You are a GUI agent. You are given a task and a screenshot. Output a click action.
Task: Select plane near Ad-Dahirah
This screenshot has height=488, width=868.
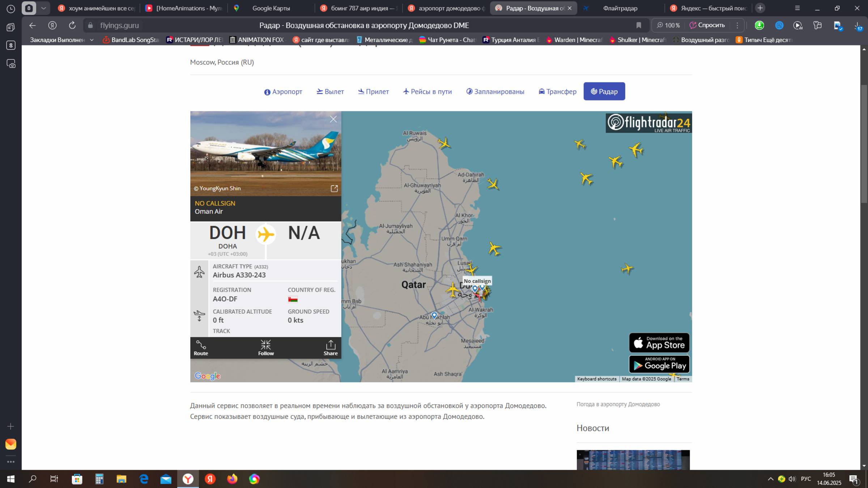[493, 184]
